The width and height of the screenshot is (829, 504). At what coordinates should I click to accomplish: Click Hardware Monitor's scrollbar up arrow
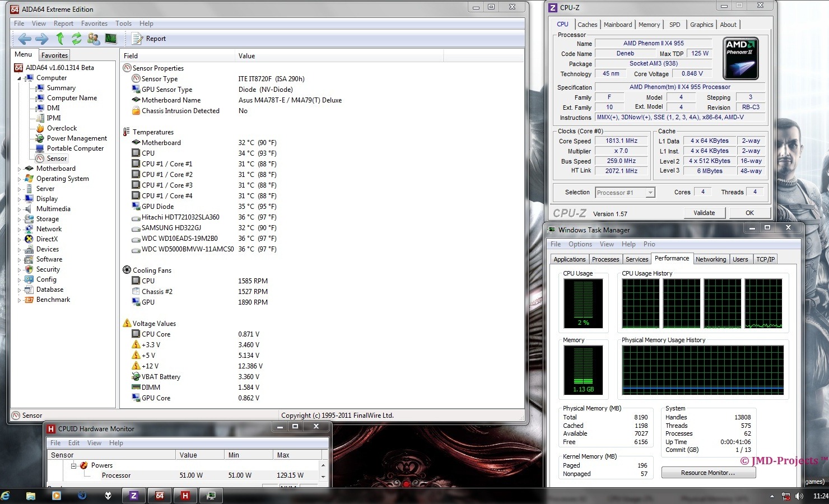tap(323, 465)
